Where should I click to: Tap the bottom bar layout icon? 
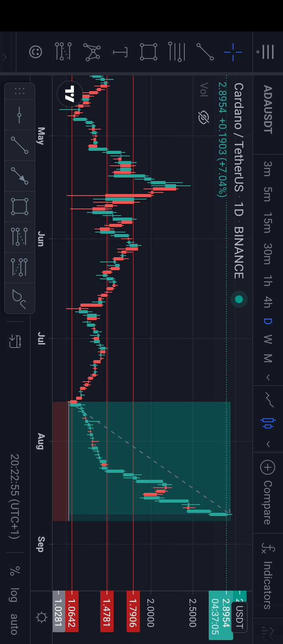15,341
